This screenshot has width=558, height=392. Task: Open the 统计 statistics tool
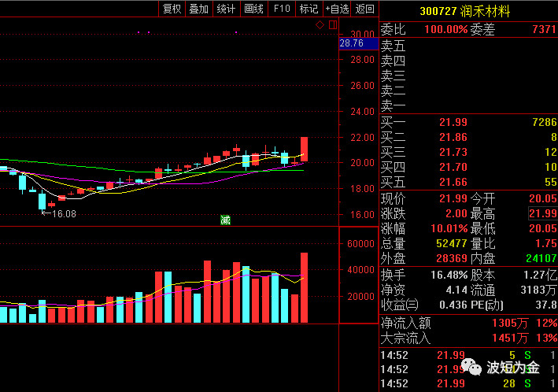226,9
